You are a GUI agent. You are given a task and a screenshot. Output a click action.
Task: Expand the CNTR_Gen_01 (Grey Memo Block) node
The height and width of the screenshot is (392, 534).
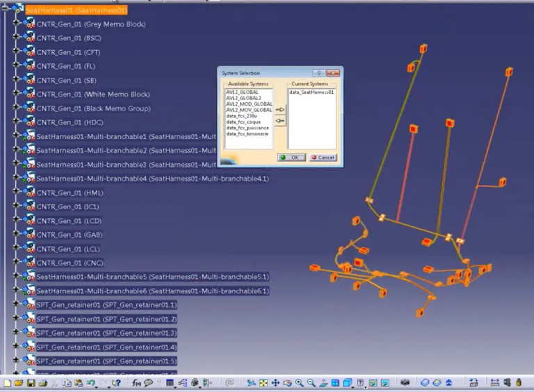[16, 24]
